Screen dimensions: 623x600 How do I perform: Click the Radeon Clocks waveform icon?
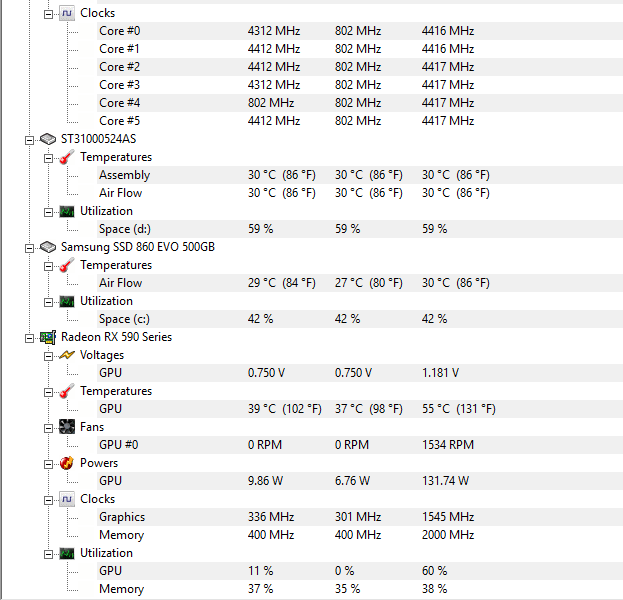pyautogui.click(x=66, y=499)
